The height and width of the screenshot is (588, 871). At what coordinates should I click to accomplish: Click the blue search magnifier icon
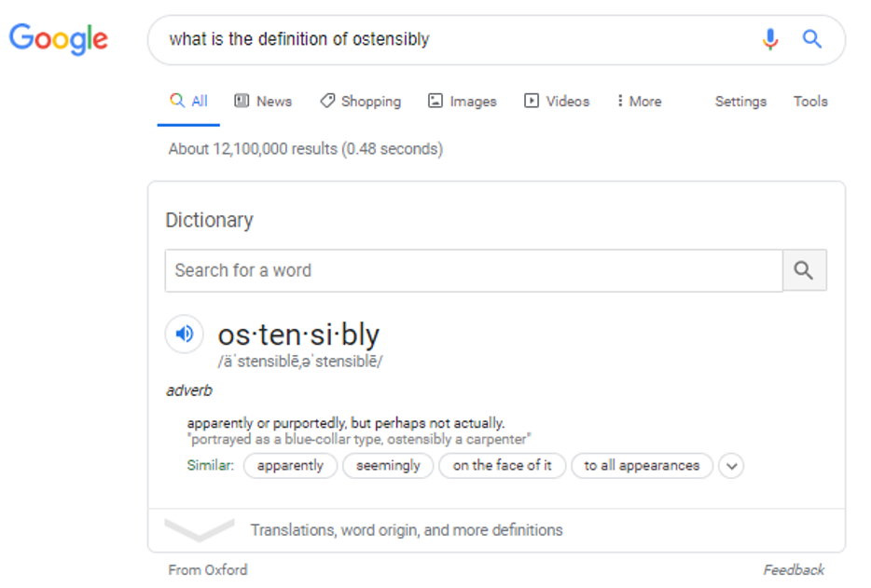(812, 39)
